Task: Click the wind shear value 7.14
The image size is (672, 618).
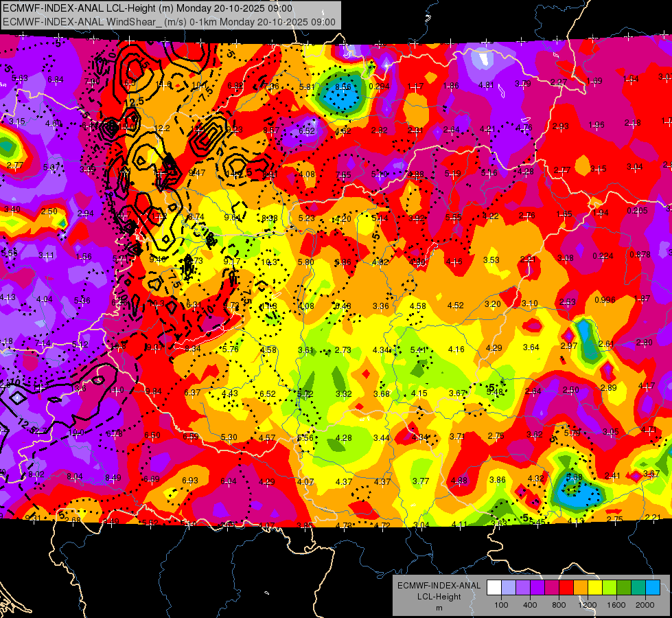Action: point(43,343)
